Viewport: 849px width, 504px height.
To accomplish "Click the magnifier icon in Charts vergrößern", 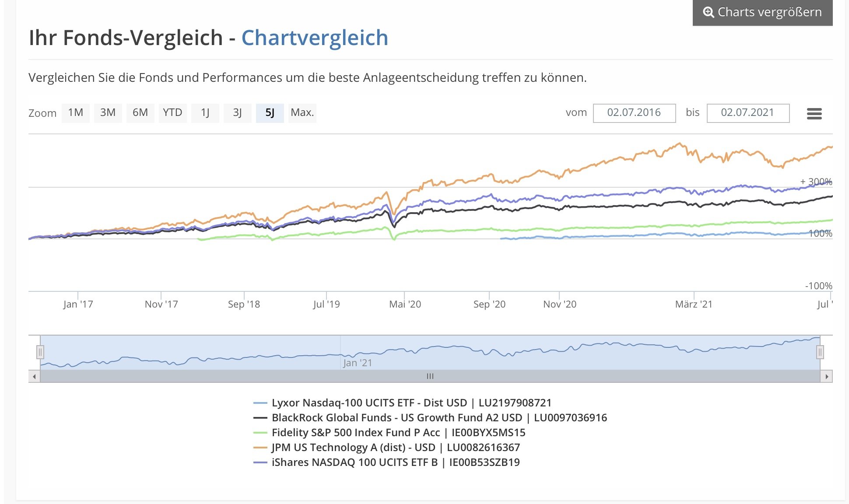I will 708,12.
